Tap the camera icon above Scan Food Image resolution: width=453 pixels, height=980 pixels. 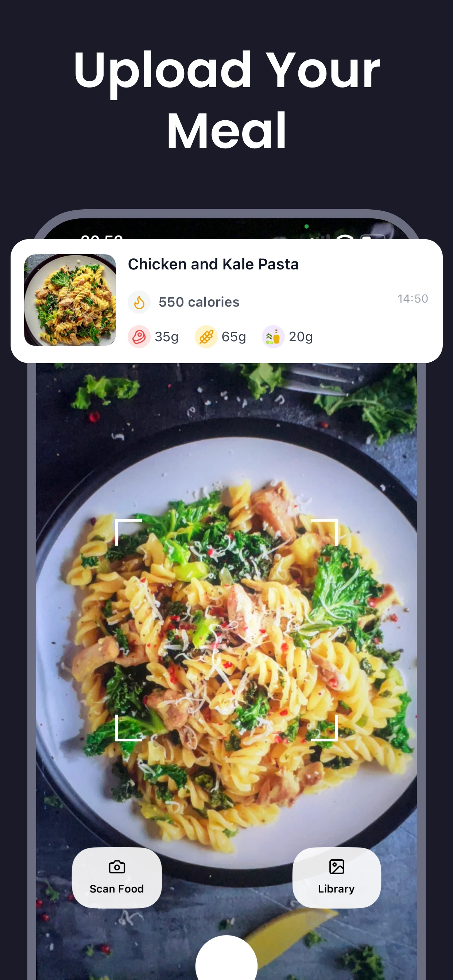point(116,867)
